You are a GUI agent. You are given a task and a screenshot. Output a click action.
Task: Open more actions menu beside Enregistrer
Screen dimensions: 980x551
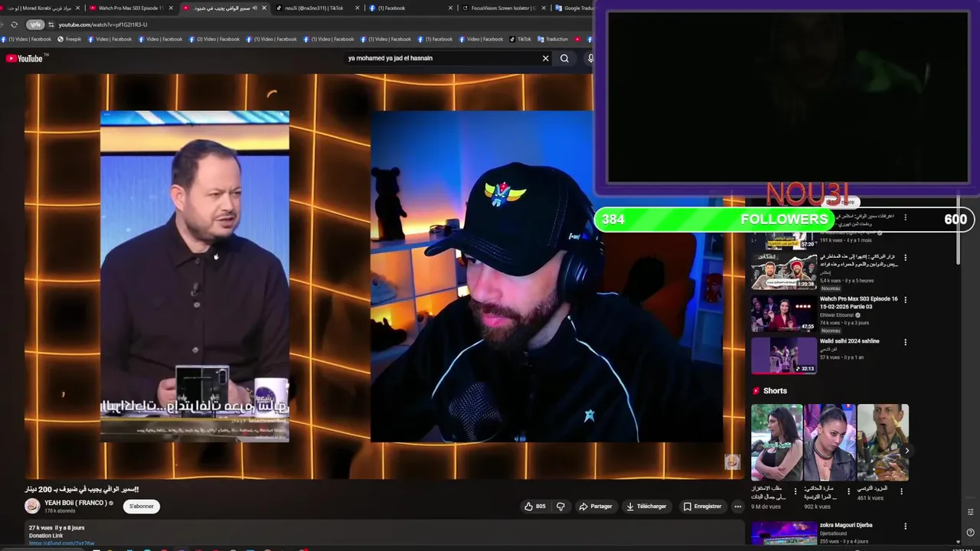[x=737, y=507]
